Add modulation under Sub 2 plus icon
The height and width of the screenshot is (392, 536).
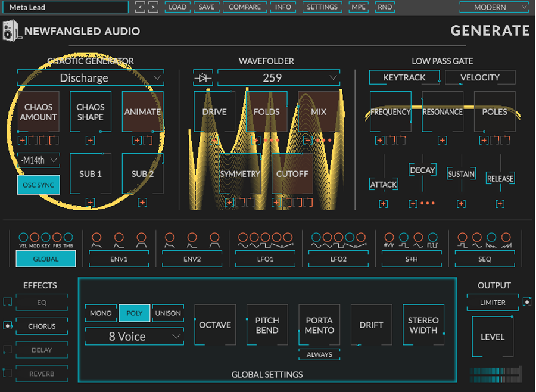coord(142,203)
